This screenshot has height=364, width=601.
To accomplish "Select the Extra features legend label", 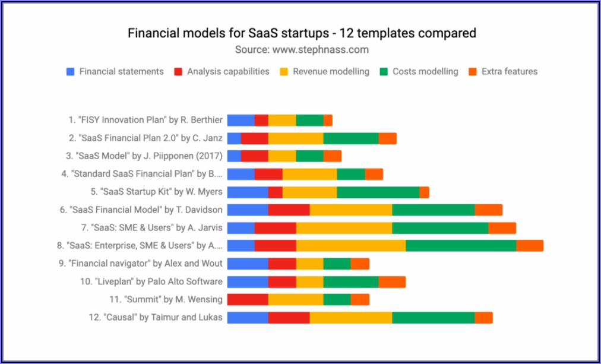I will pos(509,72).
